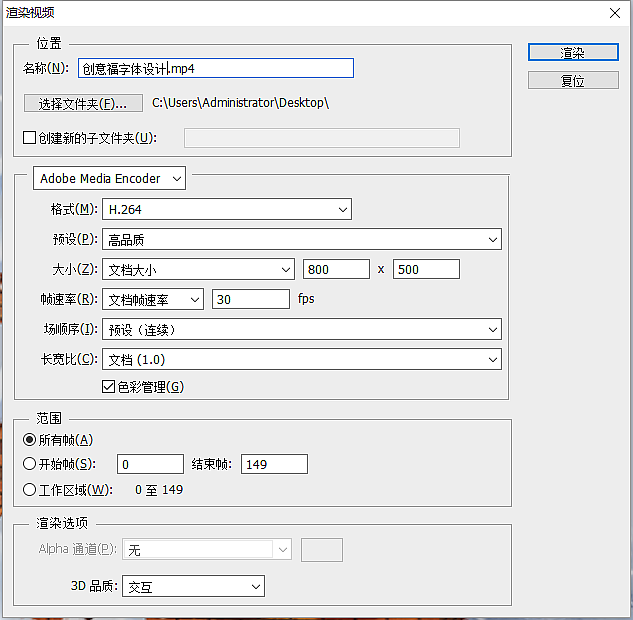This screenshot has height=620, width=633.
Task: Click the height field showing 500
Action: [x=426, y=269]
